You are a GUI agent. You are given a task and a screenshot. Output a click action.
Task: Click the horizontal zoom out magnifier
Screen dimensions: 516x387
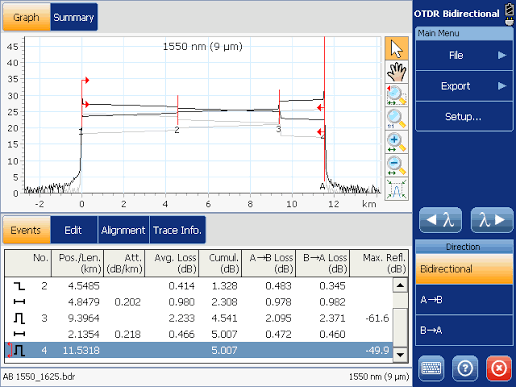pyautogui.click(x=396, y=165)
